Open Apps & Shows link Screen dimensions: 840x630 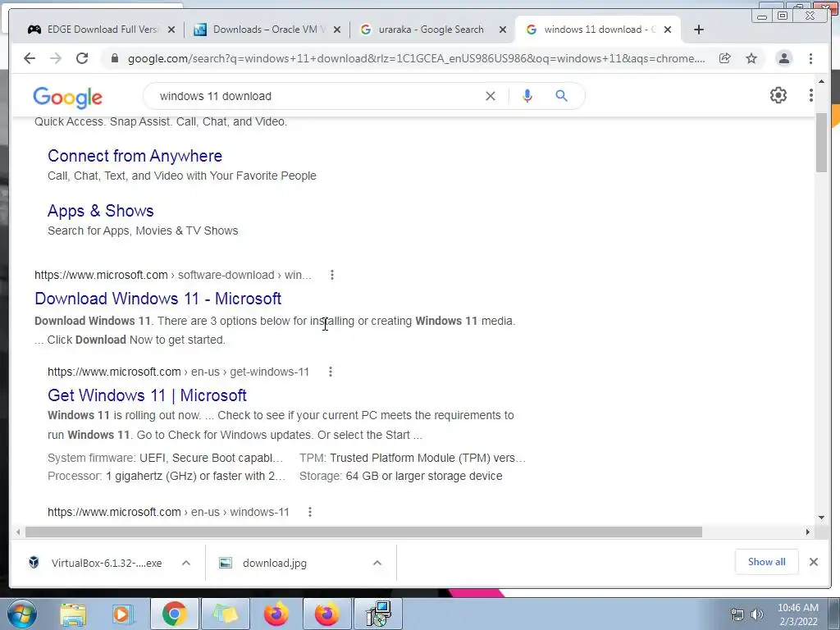101,211
